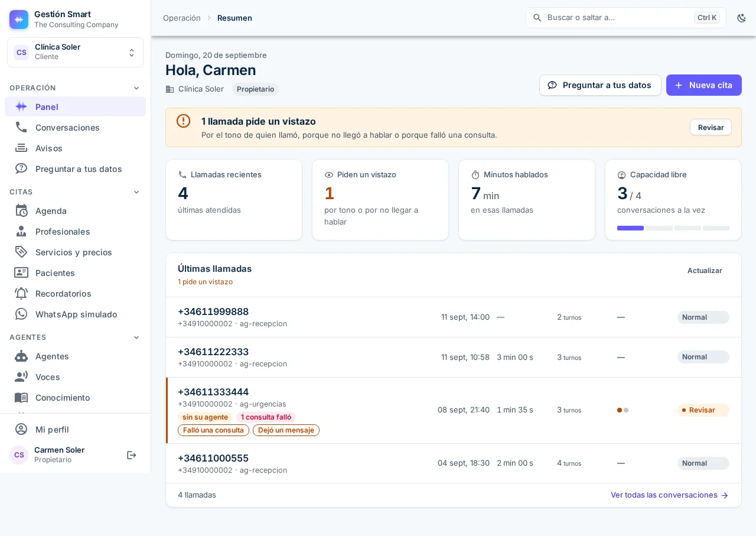
Task: Click the eye icon on Piden un vistazo
Action: [329, 175]
